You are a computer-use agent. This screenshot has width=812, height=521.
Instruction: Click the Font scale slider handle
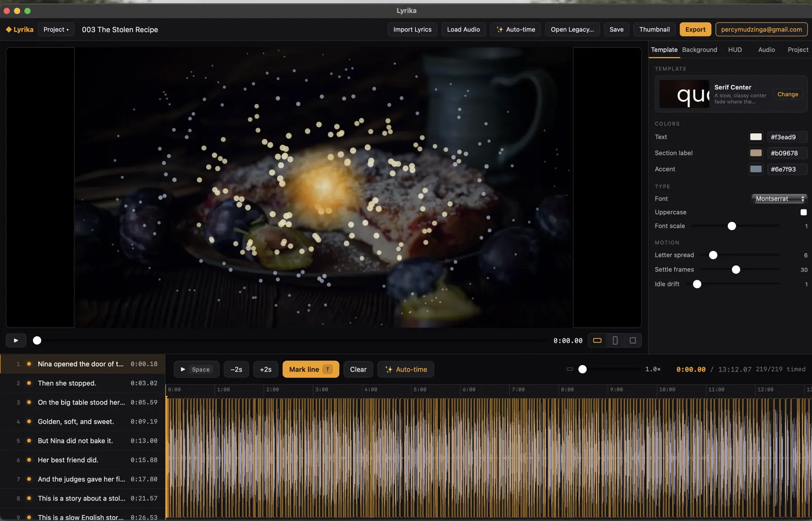click(x=732, y=226)
